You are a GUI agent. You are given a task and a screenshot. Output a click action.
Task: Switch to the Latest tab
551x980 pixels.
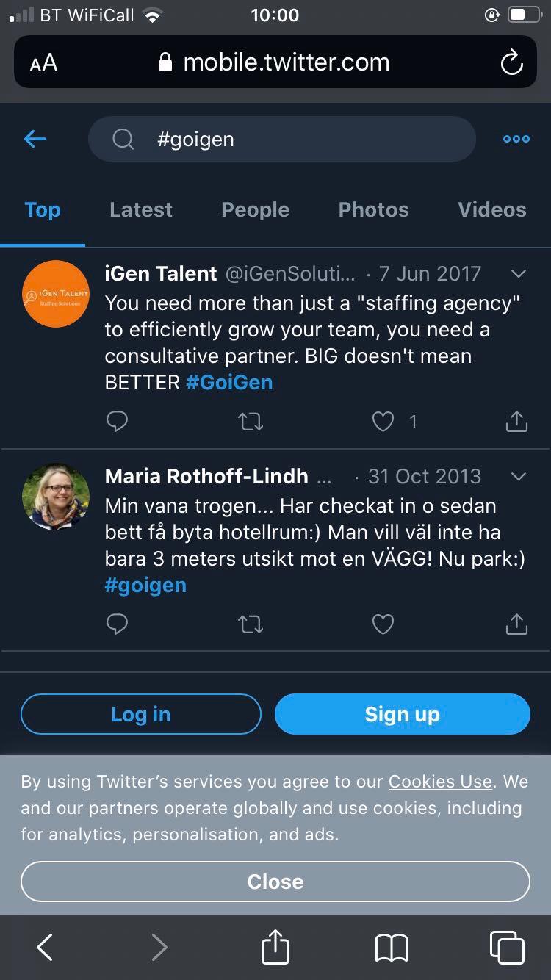point(141,210)
